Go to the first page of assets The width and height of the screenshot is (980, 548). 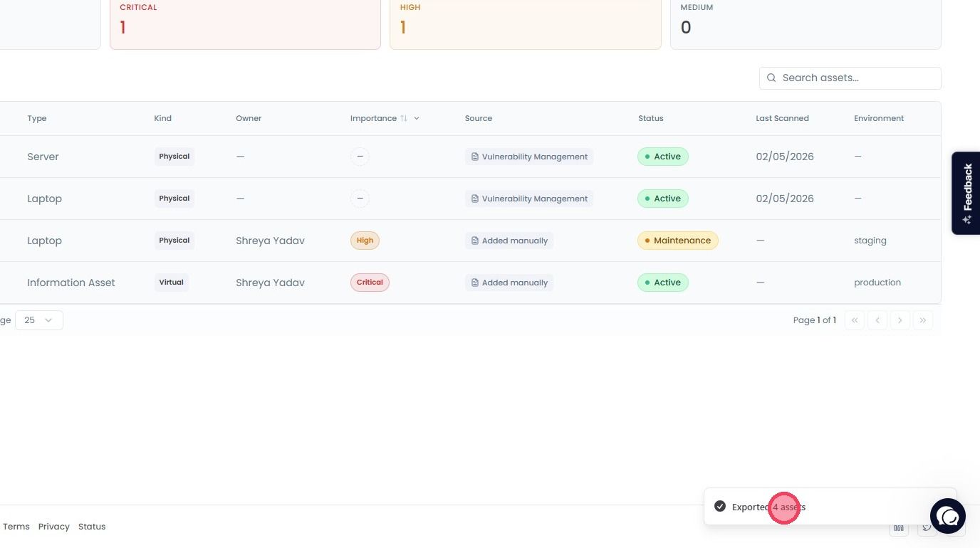click(855, 320)
